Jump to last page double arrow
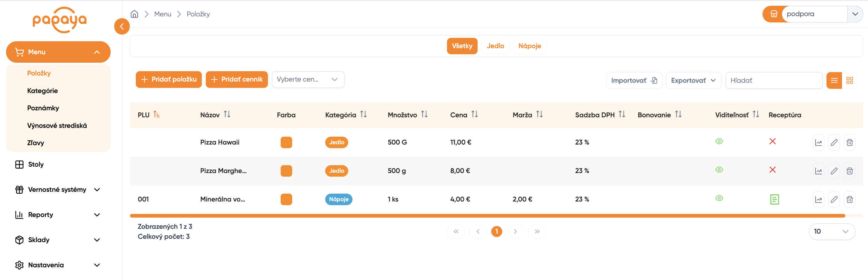The height and width of the screenshot is (280, 868). point(537,232)
